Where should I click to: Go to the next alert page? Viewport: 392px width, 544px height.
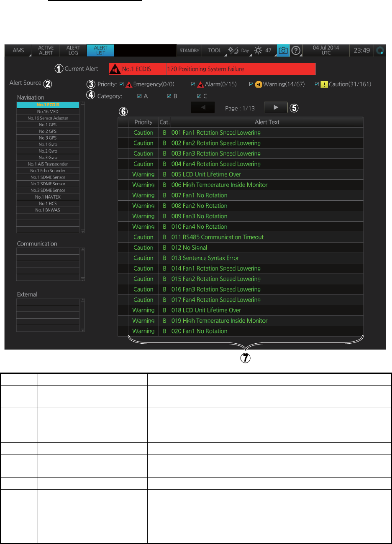point(276,107)
